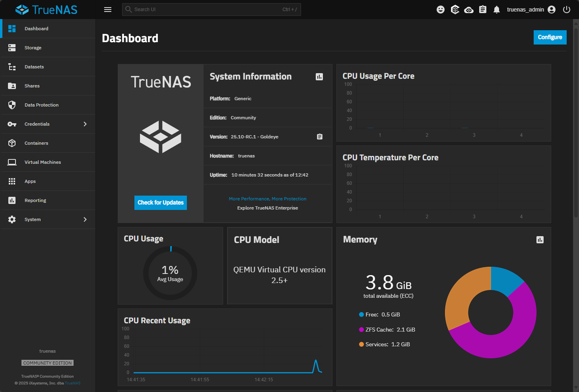Open Memory reports chart icon
Screen dimensions: 579x392
click(x=540, y=240)
